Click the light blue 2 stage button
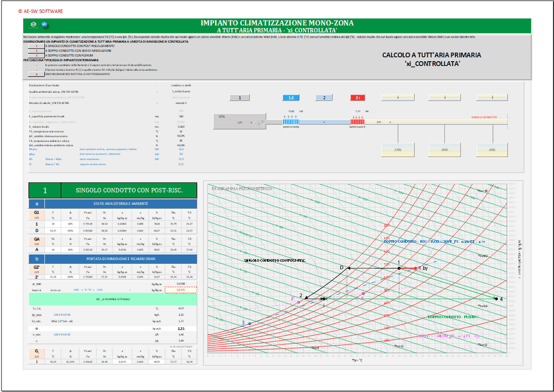This screenshot has width=554, height=392. (x=324, y=98)
